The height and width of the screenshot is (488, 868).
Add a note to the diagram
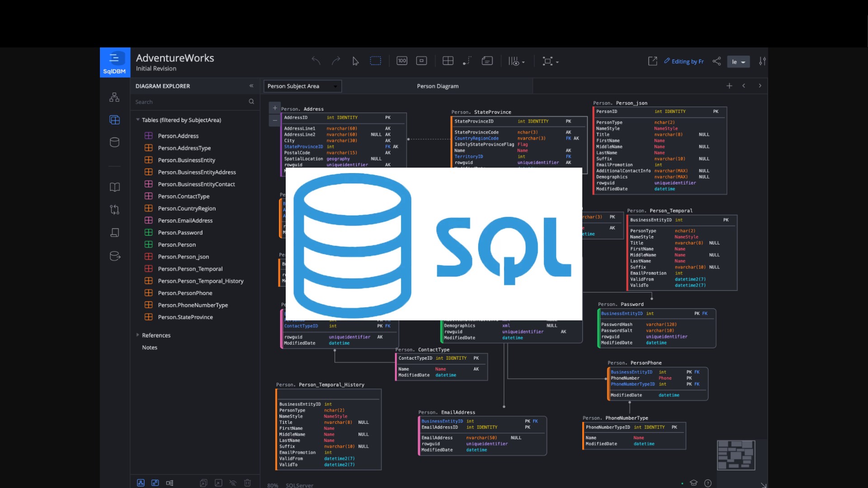487,61
